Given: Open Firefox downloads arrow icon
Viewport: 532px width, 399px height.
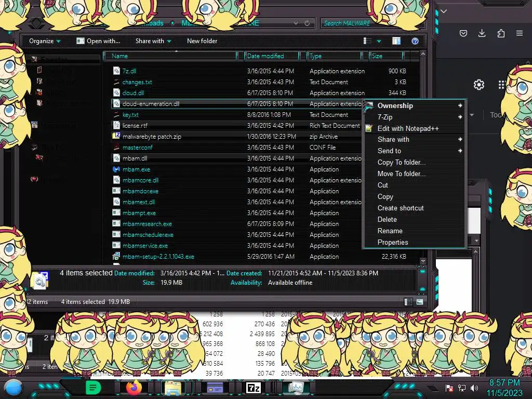Looking at the screenshot, I should (482, 33).
